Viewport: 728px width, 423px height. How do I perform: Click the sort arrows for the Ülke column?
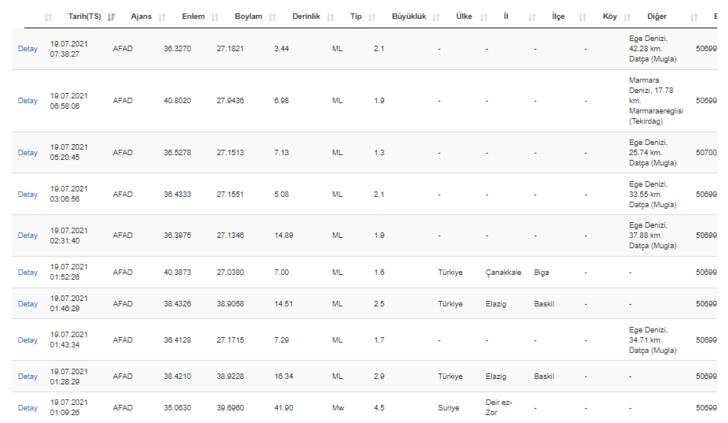point(484,18)
